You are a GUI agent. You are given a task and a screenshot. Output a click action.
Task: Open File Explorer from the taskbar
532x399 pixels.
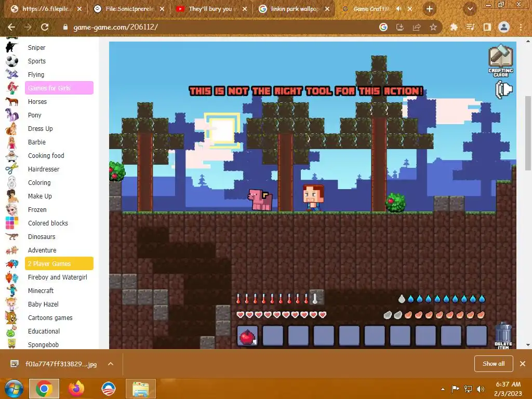140,389
